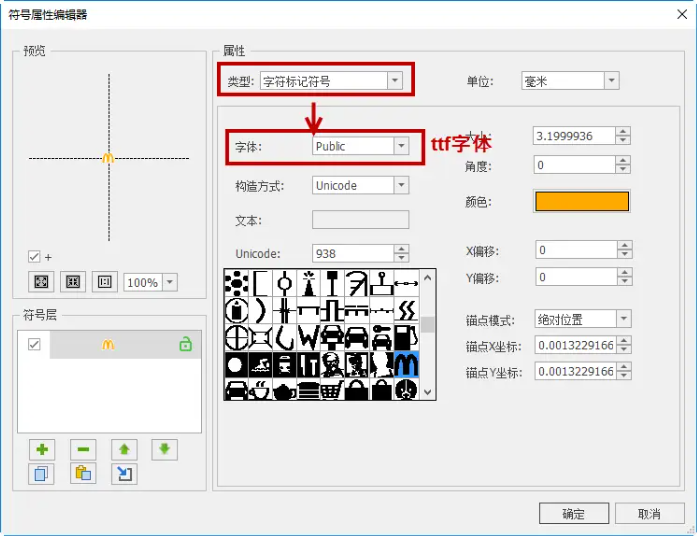Select the dotted flower glyph in first cell
The width and height of the screenshot is (698, 537).
point(236,283)
